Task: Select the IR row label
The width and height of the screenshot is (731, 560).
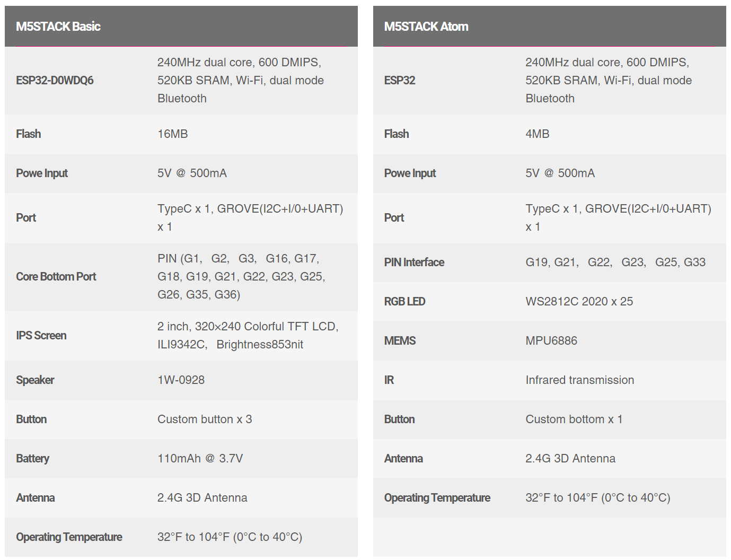Action: coord(389,380)
